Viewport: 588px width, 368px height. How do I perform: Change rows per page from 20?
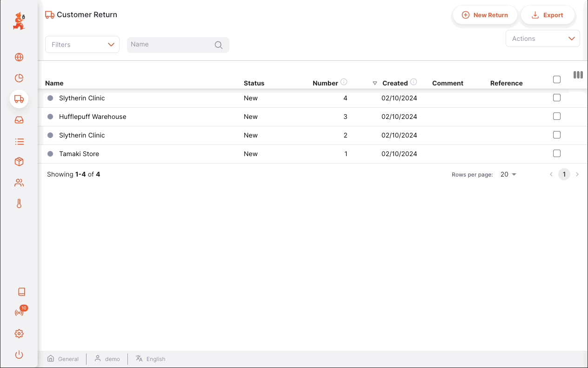tap(508, 175)
